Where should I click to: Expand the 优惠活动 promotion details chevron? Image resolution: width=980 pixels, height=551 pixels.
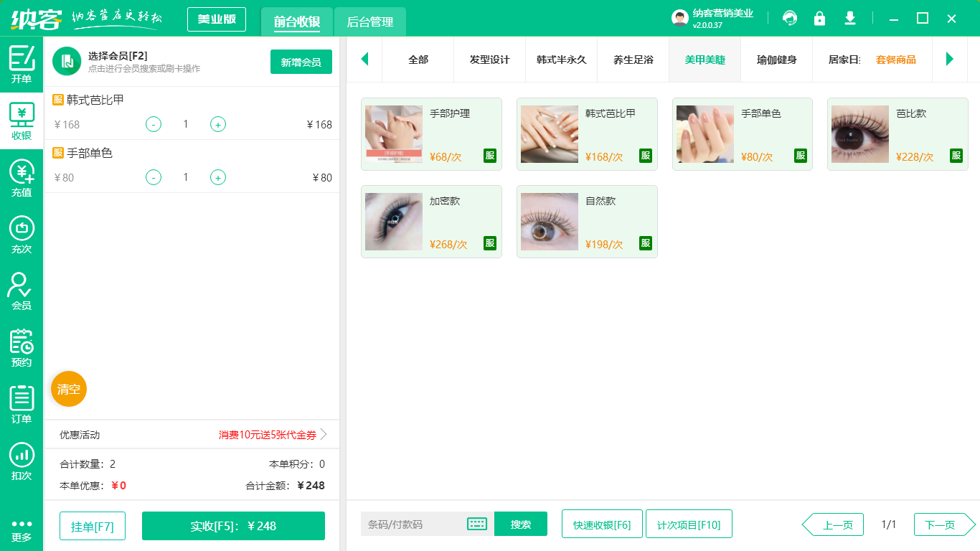pyautogui.click(x=324, y=434)
